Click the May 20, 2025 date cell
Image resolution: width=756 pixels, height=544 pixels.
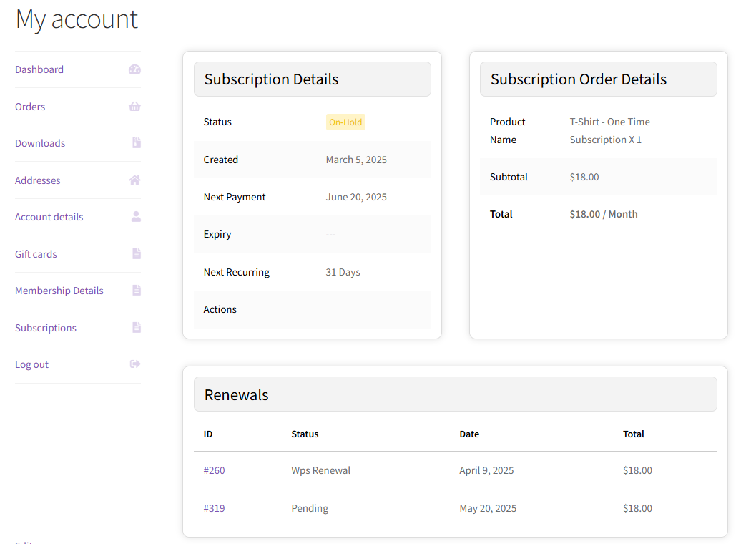pos(488,508)
